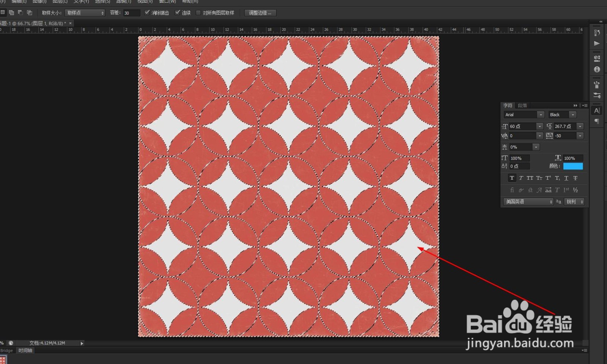
Task: Toggle the 连续 contiguous checkbox
Action: (177, 13)
